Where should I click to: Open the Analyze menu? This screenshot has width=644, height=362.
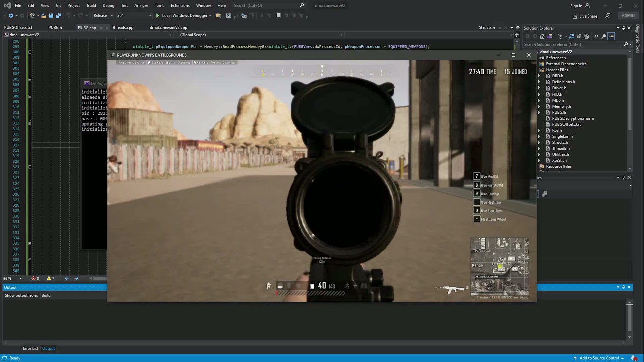click(141, 6)
